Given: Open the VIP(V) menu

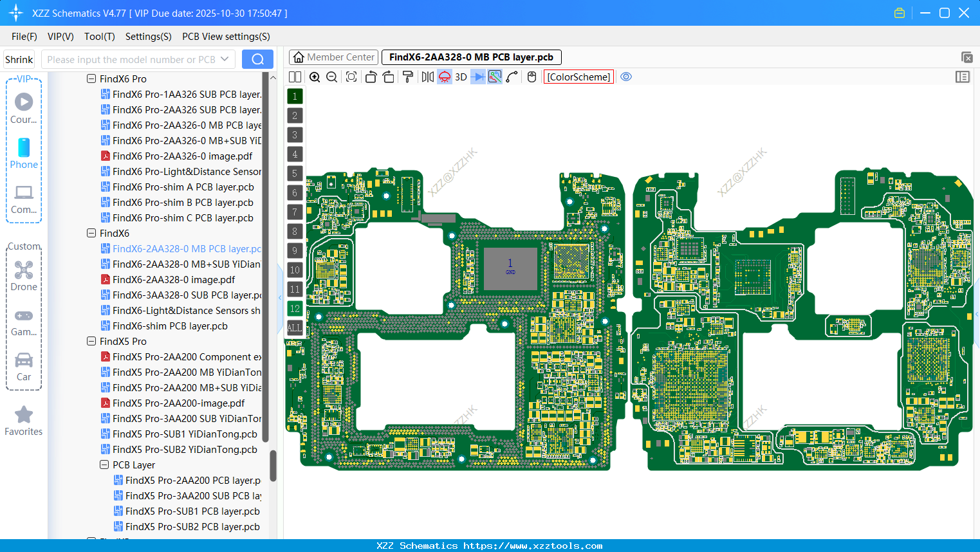Looking at the screenshot, I should click(60, 37).
